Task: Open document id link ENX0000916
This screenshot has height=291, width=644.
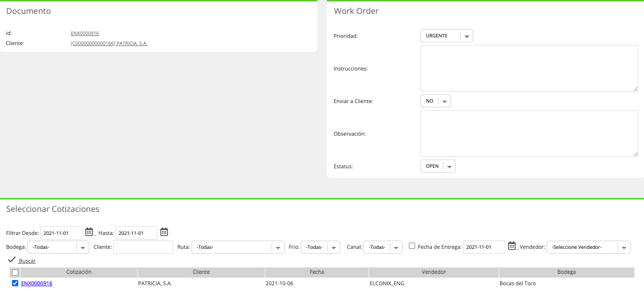Action: coord(85,34)
